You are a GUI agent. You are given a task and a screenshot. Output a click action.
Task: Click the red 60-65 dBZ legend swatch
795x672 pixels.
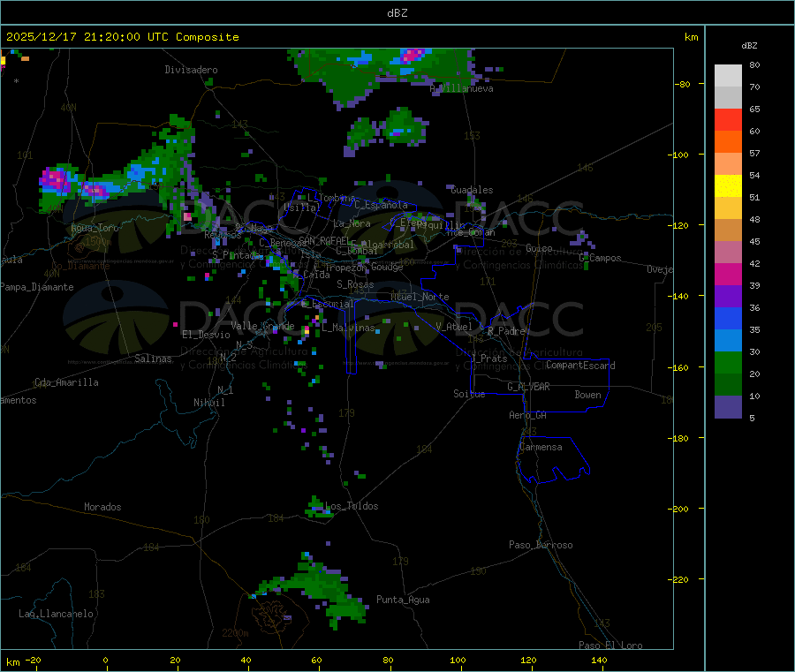(x=728, y=119)
